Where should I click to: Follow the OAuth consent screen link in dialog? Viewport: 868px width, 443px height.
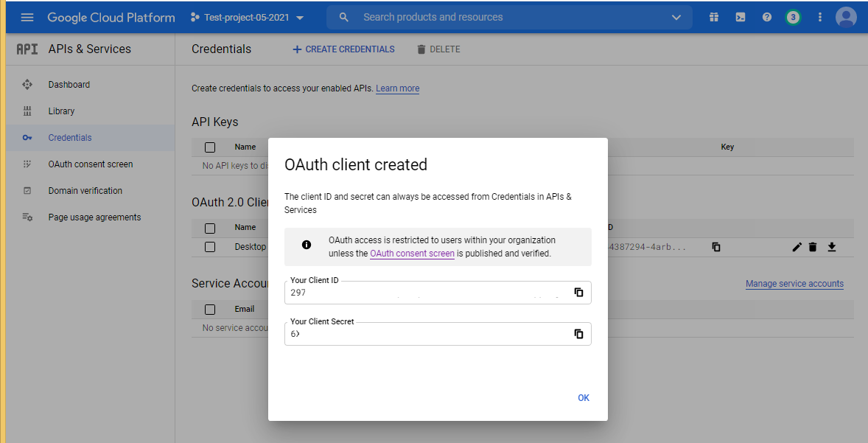coord(412,254)
